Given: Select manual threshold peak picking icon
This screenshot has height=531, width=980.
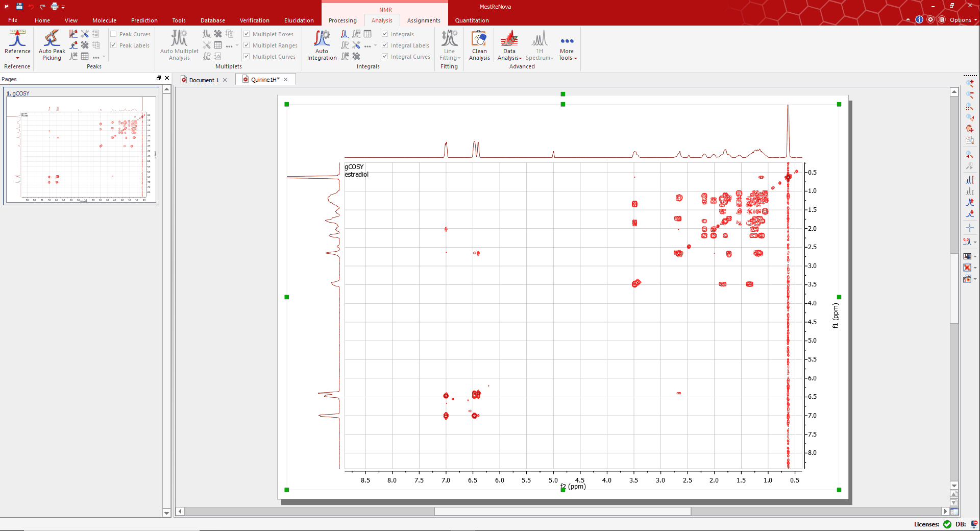Looking at the screenshot, I should (x=73, y=34).
